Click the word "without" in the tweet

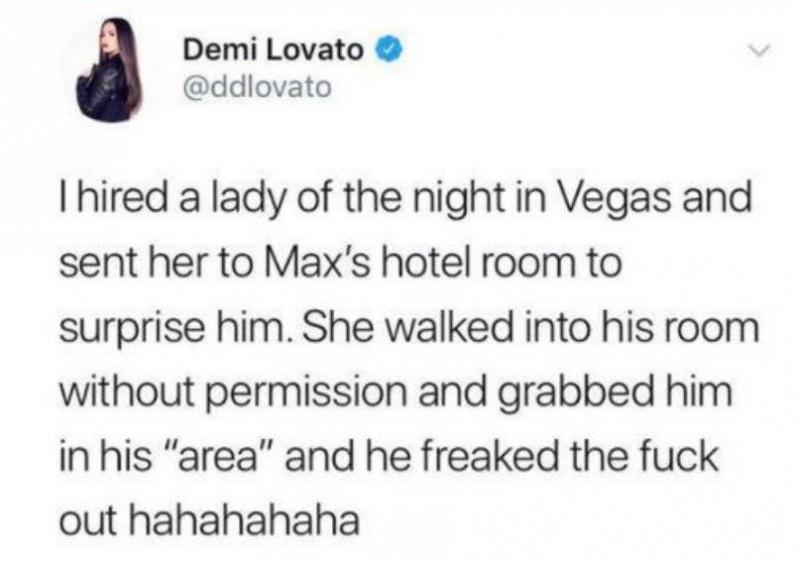(127, 392)
